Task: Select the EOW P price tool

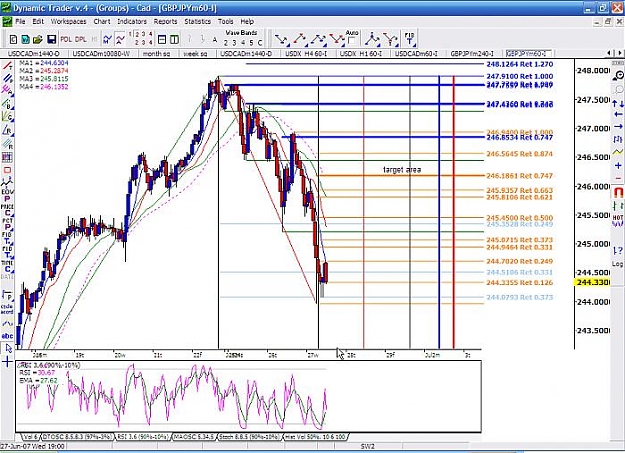Action: 7,195
